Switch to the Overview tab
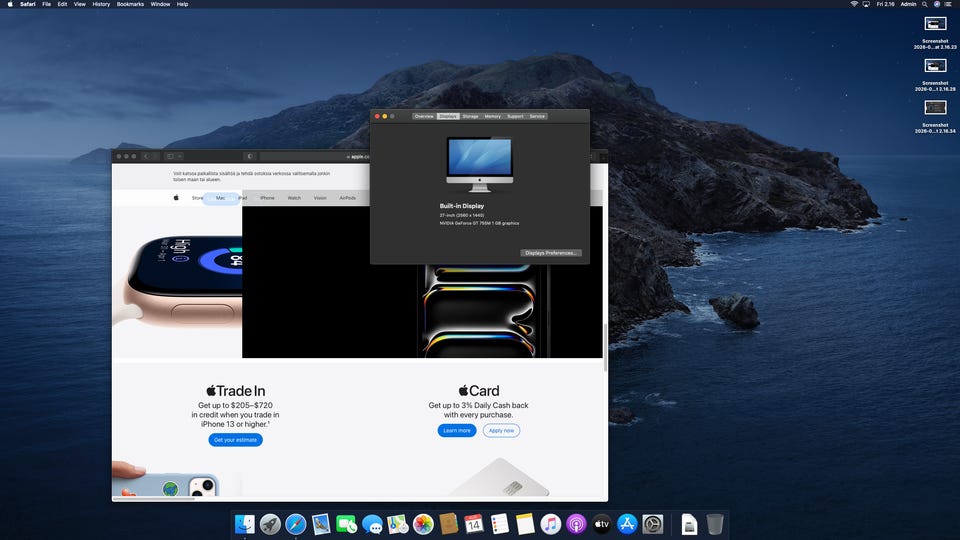 click(424, 116)
